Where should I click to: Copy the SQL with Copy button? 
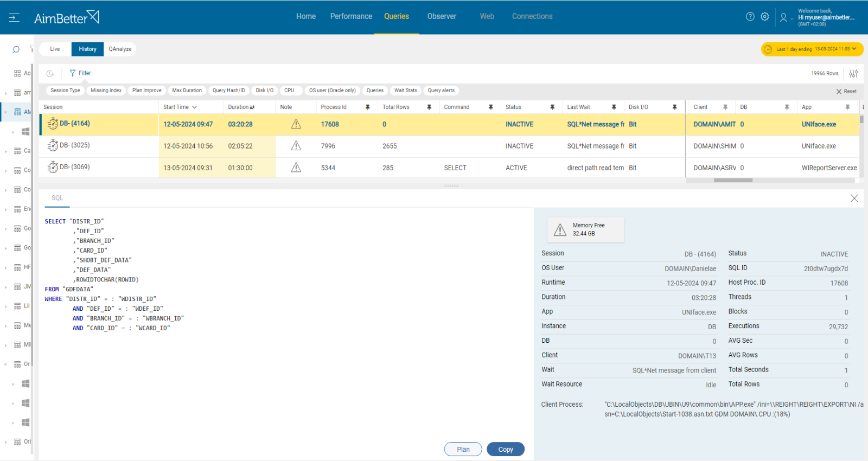pyautogui.click(x=506, y=449)
